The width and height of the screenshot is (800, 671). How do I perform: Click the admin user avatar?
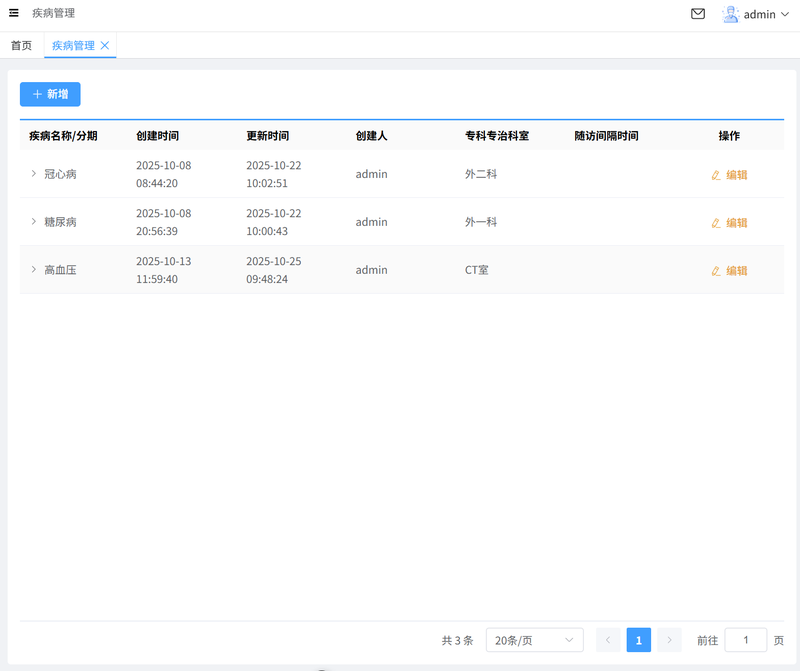point(731,14)
